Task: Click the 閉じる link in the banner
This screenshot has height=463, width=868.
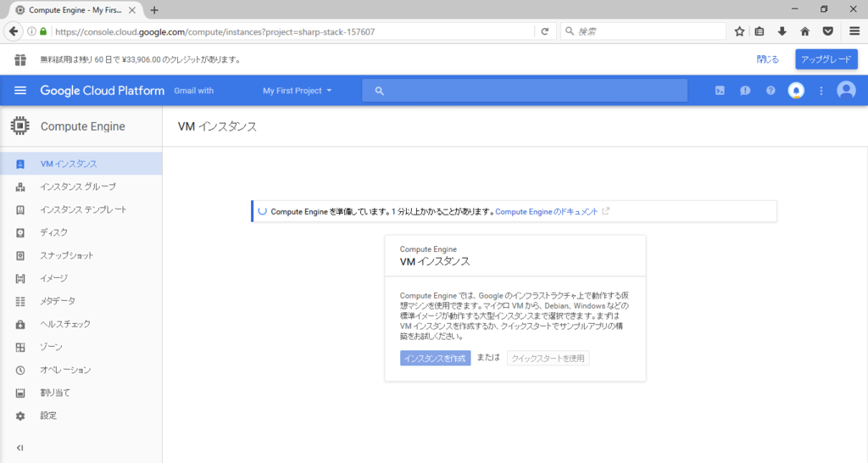Action: click(x=767, y=59)
